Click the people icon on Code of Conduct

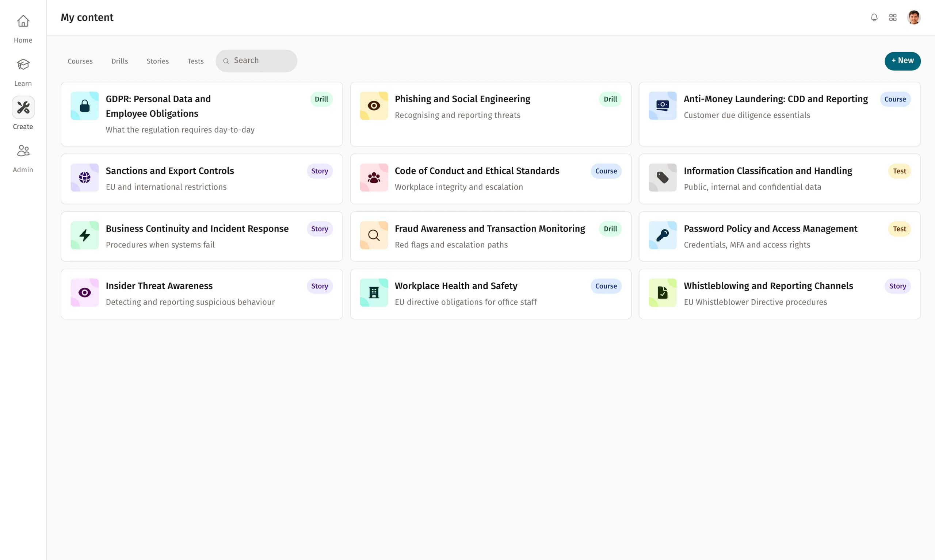pos(374,177)
